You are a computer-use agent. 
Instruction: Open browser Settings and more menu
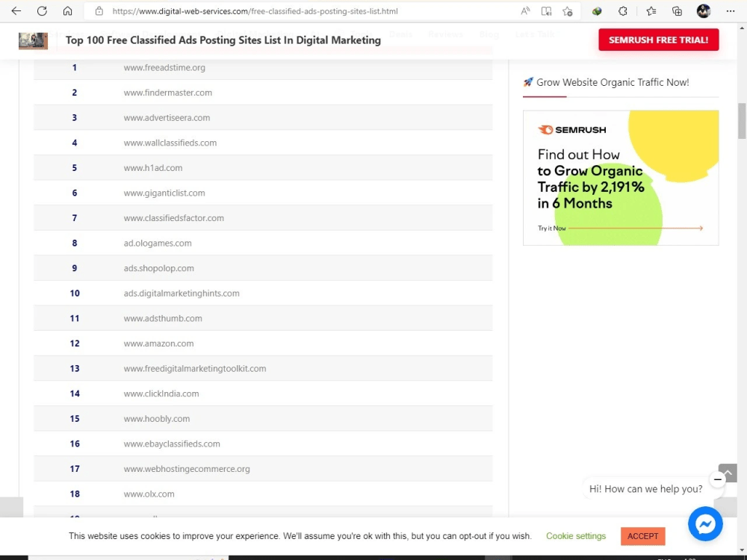click(731, 11)
